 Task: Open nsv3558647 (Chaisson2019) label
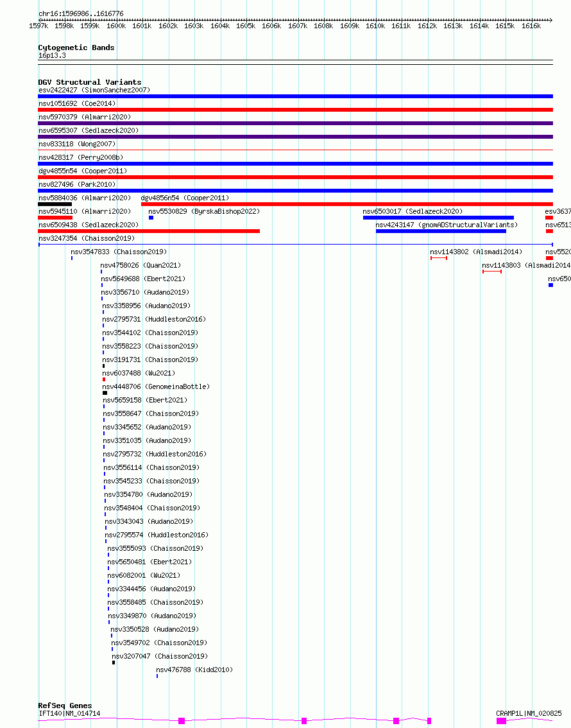click(151, 413)
